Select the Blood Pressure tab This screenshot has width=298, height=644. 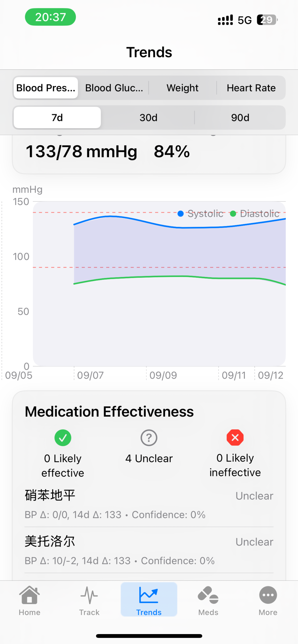[46, 88]
